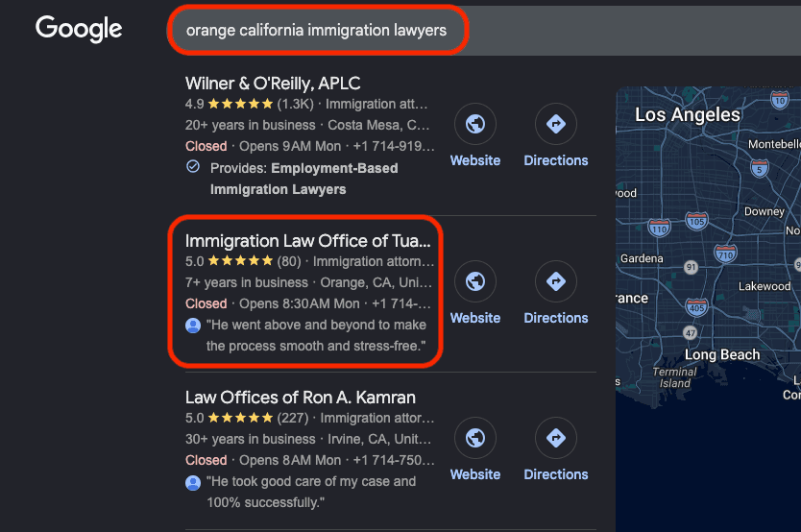This screenshot has width=801, height=532.
Task: Click the 5.0 star rating (227)
Action: click(247, 418)
